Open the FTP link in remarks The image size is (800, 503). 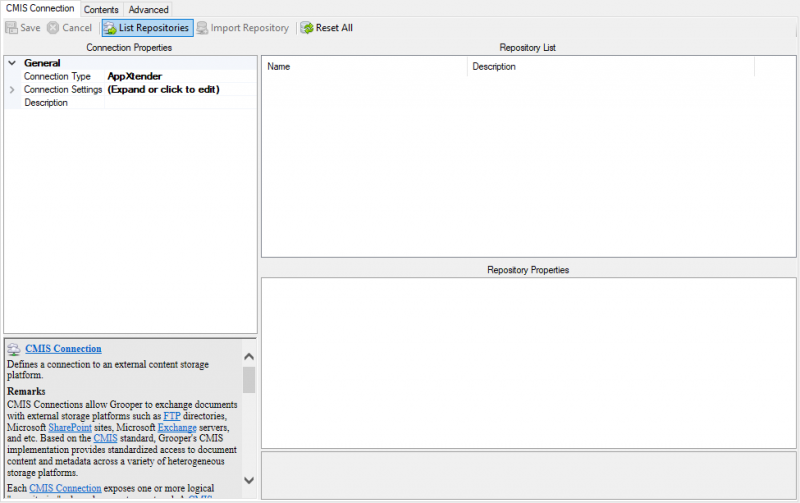(172, 416)
